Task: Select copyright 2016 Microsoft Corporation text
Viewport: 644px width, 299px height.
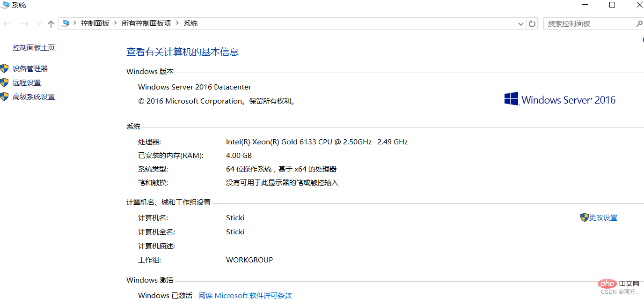Action: click(218, 101)
